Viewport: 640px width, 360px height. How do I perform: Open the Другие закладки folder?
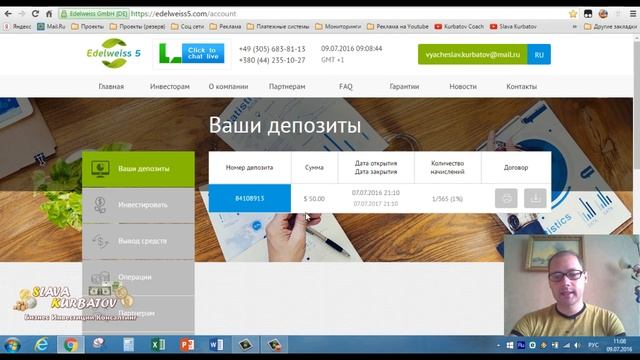point(610,27)
